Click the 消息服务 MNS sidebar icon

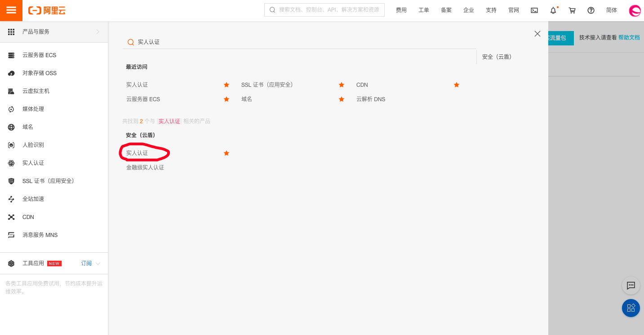pos(11,235)
